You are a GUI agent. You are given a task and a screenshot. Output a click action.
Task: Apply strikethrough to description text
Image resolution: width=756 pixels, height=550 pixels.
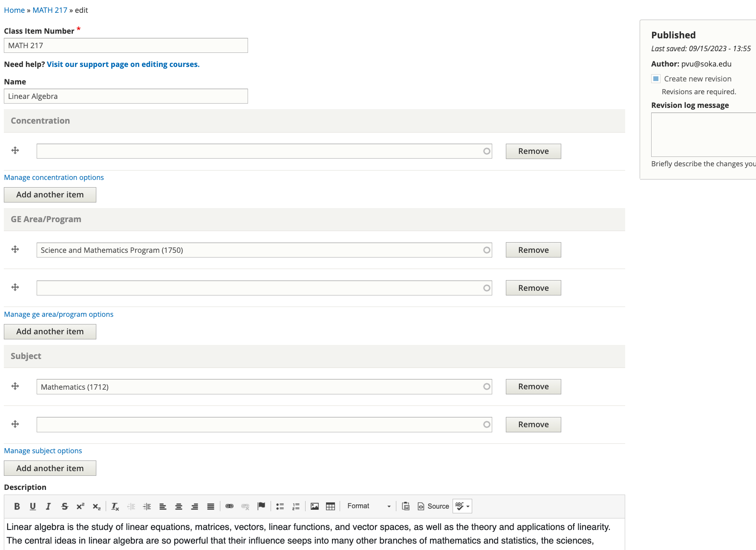point(64,506)
